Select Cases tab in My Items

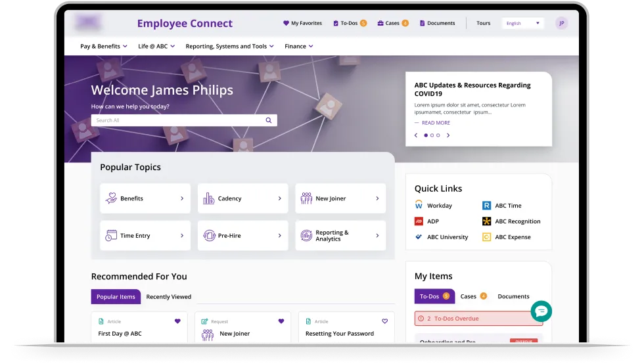[x=473, y=296]
